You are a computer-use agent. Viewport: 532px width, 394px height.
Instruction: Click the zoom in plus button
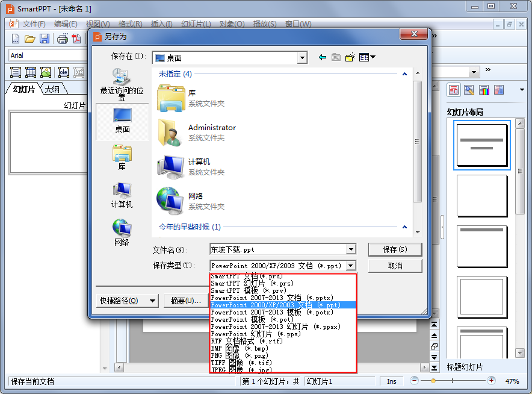pyautogui.click(x=491, y=381)
